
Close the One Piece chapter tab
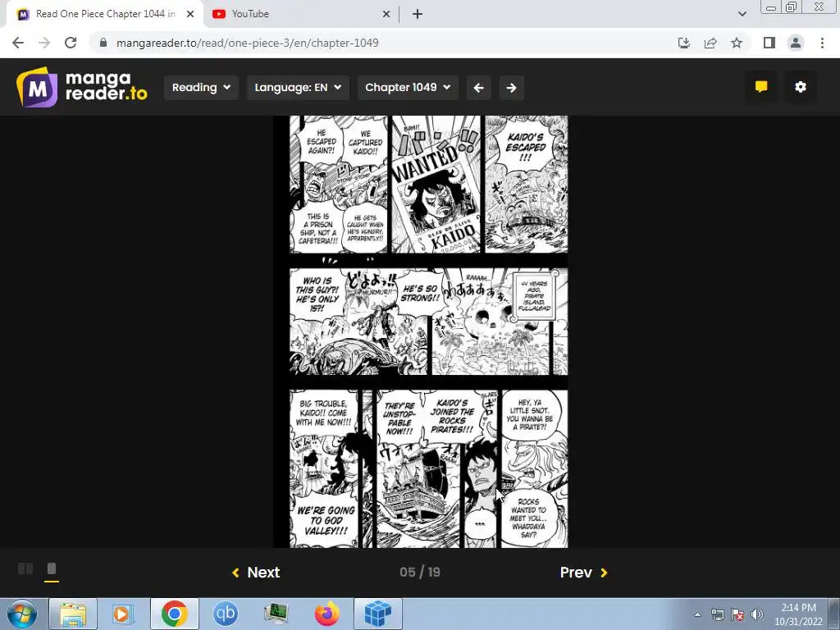190,15
